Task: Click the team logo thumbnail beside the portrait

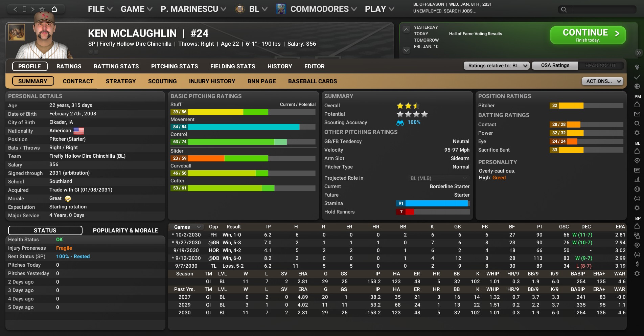Action: coord(17,32)
